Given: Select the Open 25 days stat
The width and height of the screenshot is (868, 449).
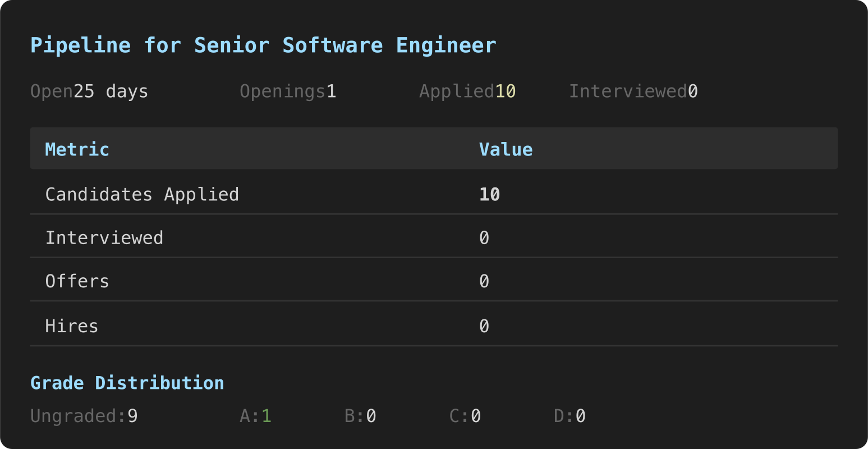Looking at the screenshot, I should [x=89, y=91].
